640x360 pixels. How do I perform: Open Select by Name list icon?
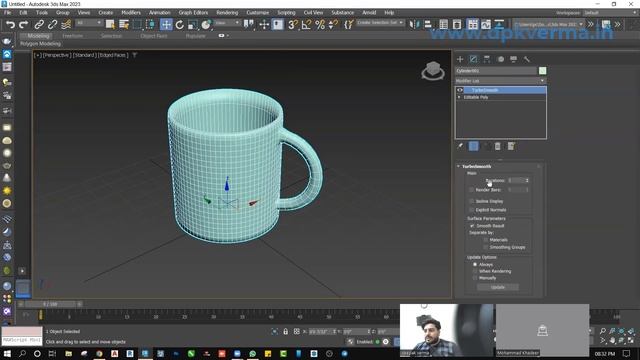point(124,25)
